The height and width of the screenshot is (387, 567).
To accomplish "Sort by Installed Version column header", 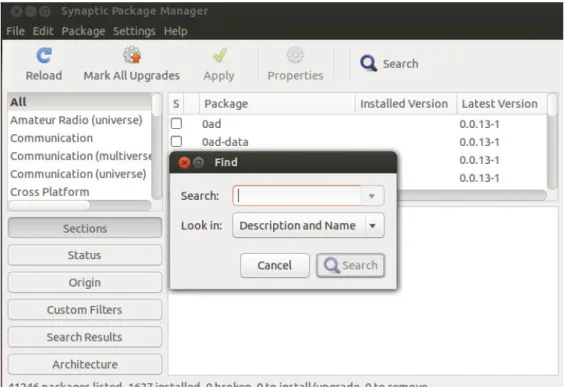I will [x=406, y=104].
